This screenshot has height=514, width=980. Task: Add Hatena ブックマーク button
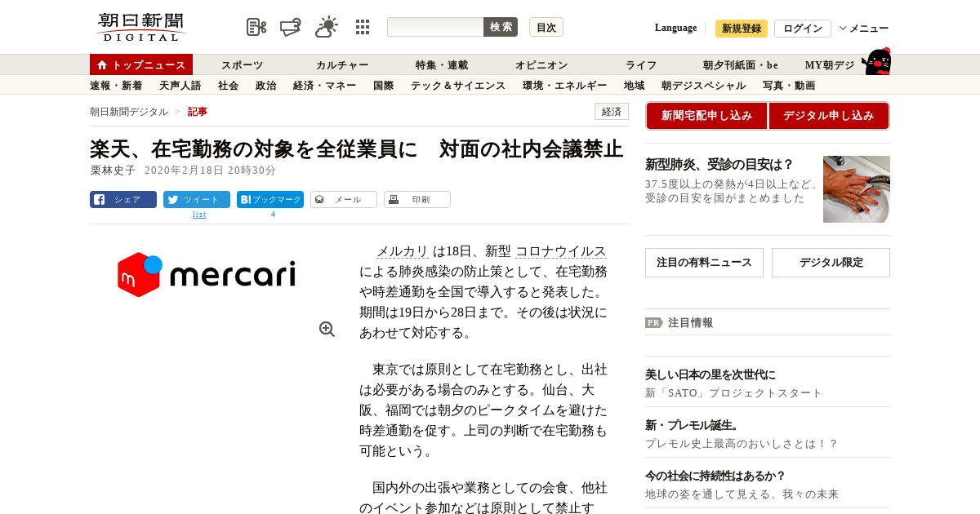coord(270,199)
